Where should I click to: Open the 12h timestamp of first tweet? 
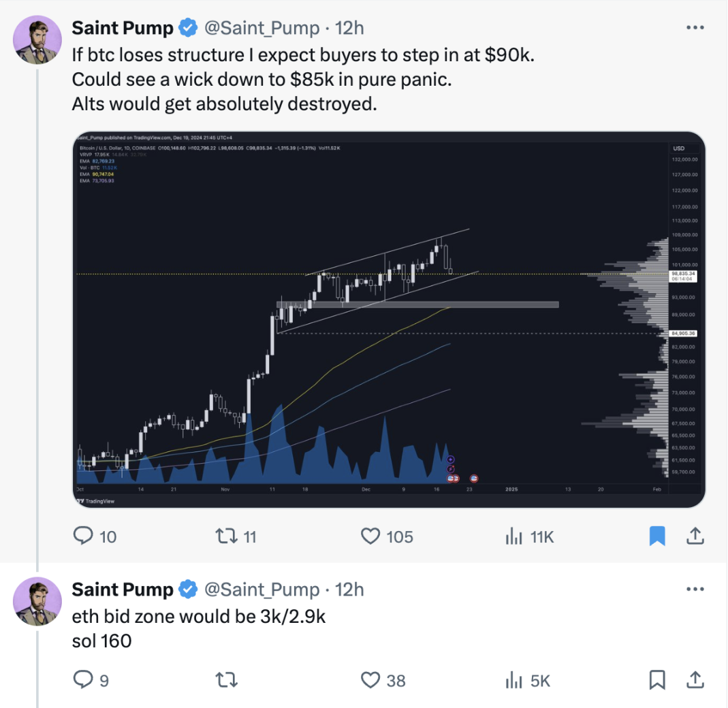350,28
